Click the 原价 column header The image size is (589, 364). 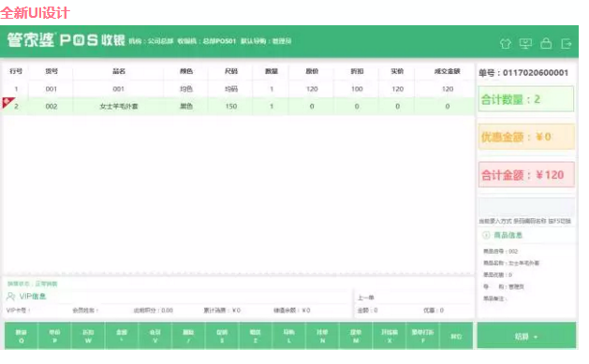pos(312,71)
